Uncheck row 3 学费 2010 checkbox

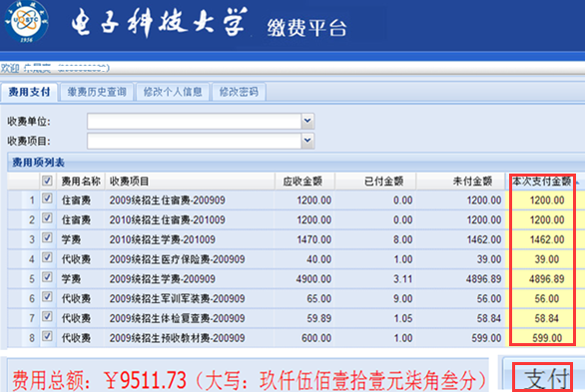[47, 237]
